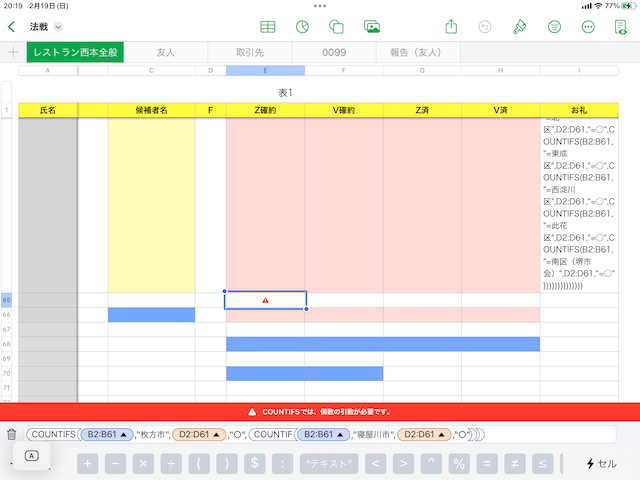
Task: Select the Z確約 column header cell
Action: (265, 109)
